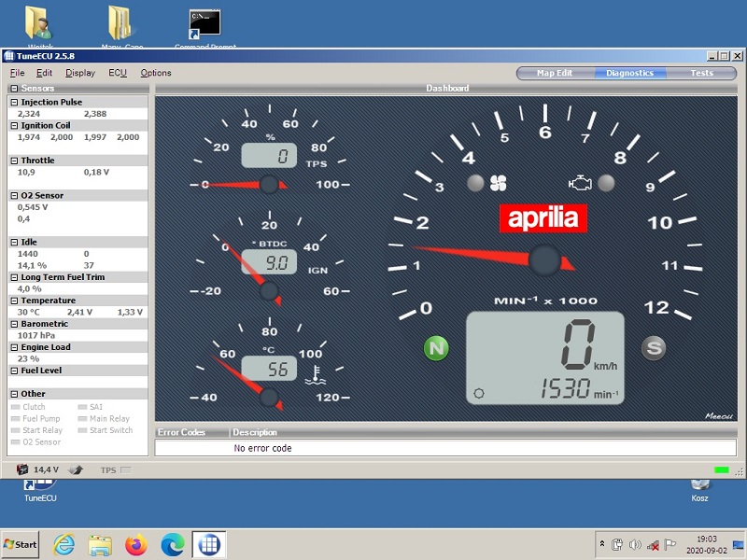The height and width of the screenshot is (560, 747).
Task: Click the Start Switch indicator
Action: [82, 430]
